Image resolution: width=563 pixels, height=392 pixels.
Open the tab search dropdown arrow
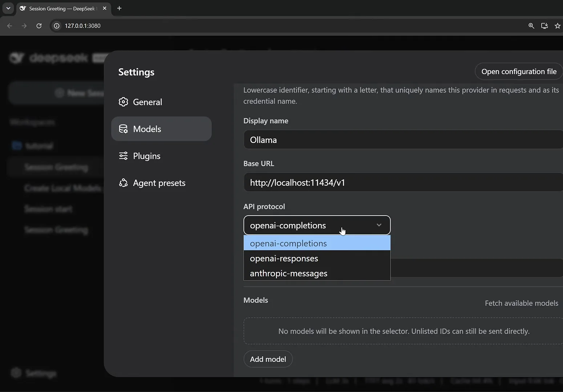coord(8,8)
